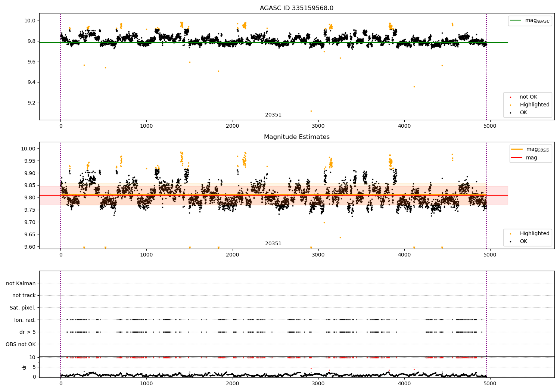560x392 pixels.
Task: Click the 'Ion. rad.' row label
Action: coord(25,320)
